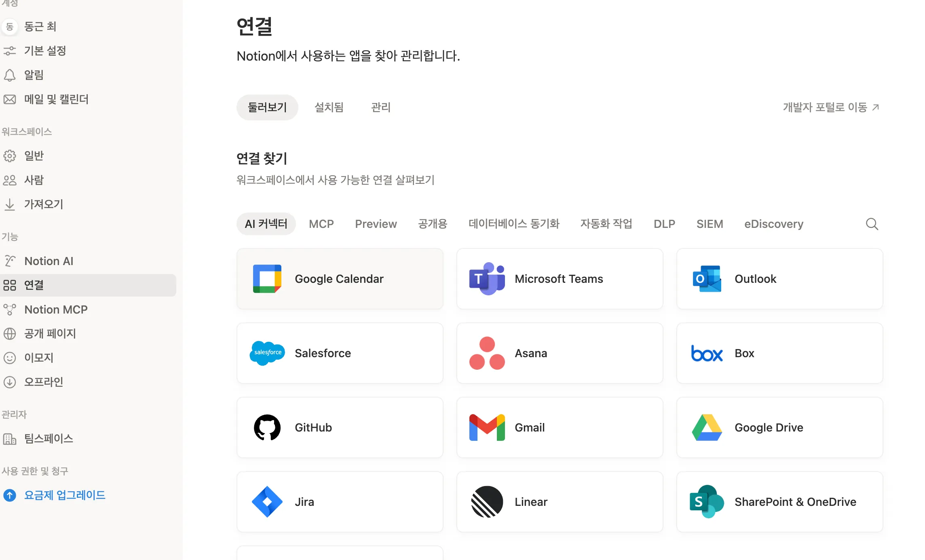Click the download arrow icon beside 가져오기
Viewport: 925px width, 560px height.
pos(10,204)
